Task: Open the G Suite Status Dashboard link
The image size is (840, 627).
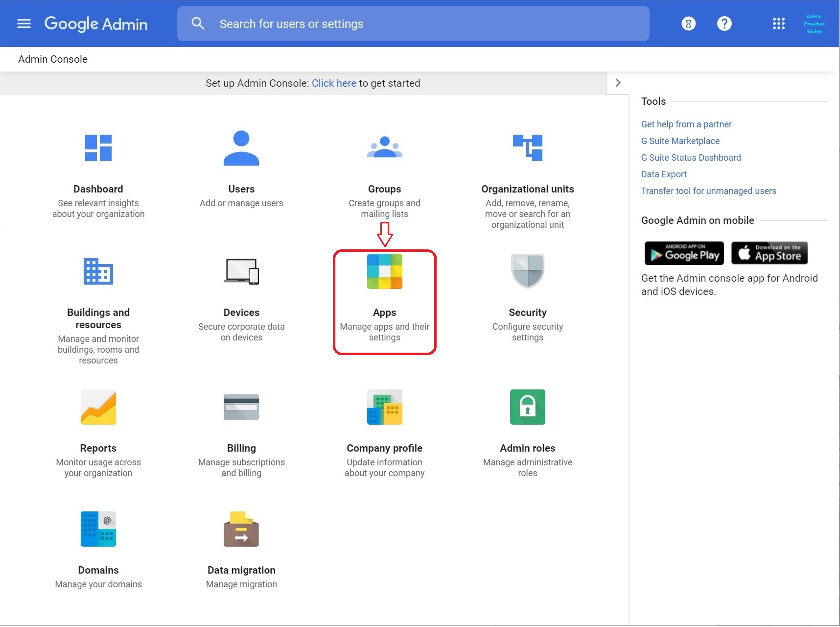Action: tap(691, 158)
